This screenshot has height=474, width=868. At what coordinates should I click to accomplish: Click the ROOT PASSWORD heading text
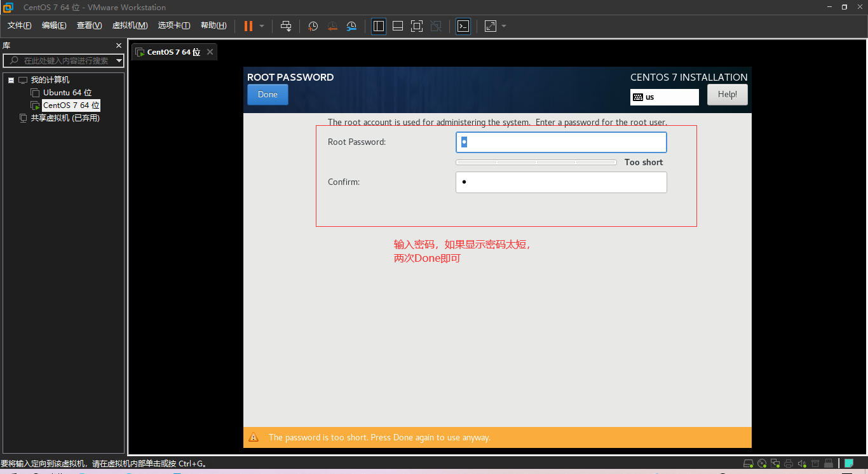290,77
